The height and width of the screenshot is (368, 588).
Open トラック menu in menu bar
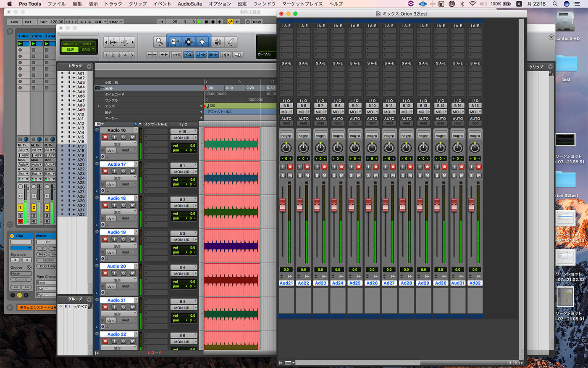point(113,4)
